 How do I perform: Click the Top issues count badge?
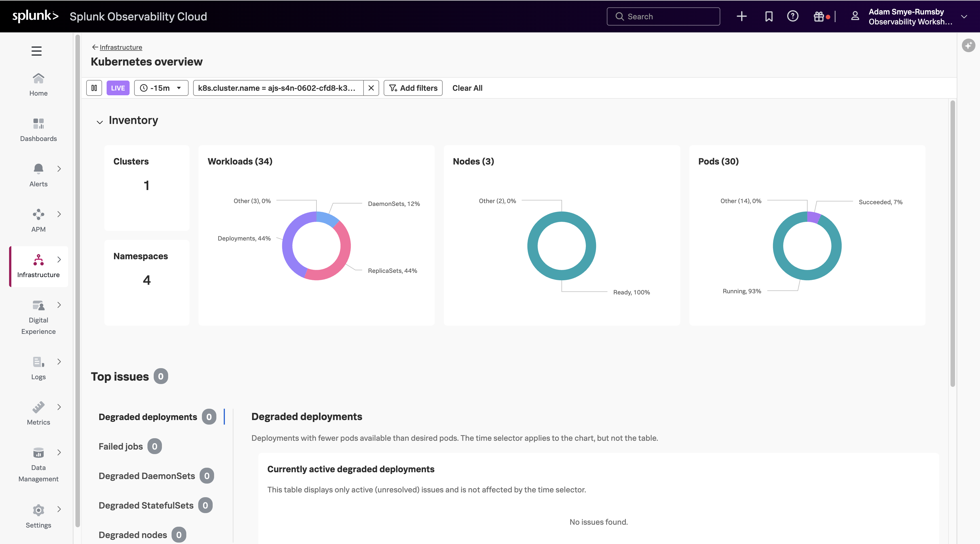[160, 376]
